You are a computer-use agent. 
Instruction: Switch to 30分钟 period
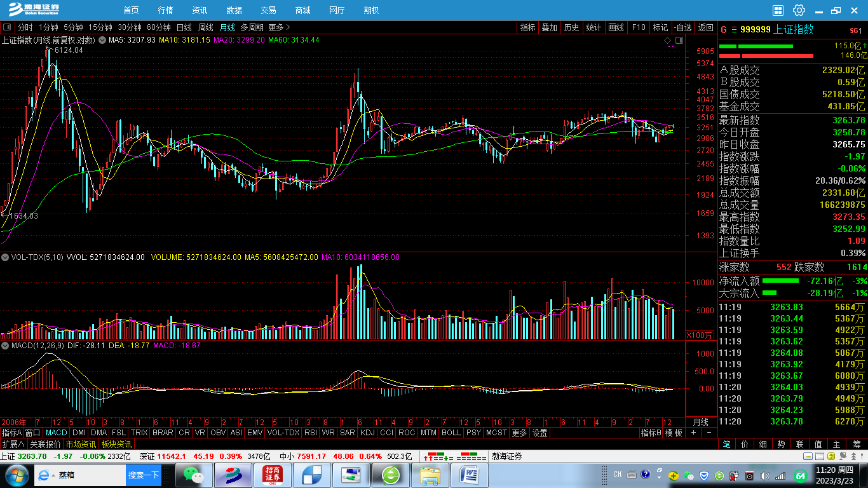[x=130, y=27]
